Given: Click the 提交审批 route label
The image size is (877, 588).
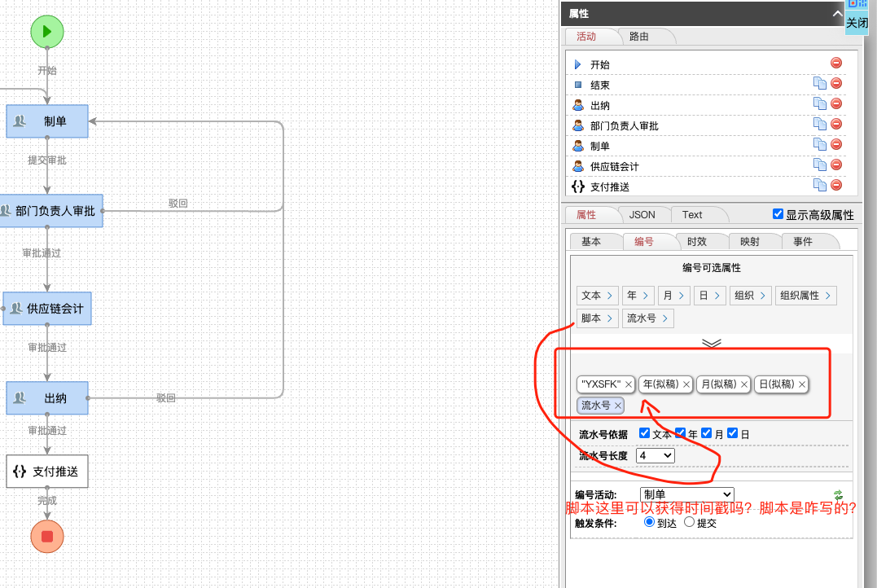Looking at the screenshot, I should [47, 160].
